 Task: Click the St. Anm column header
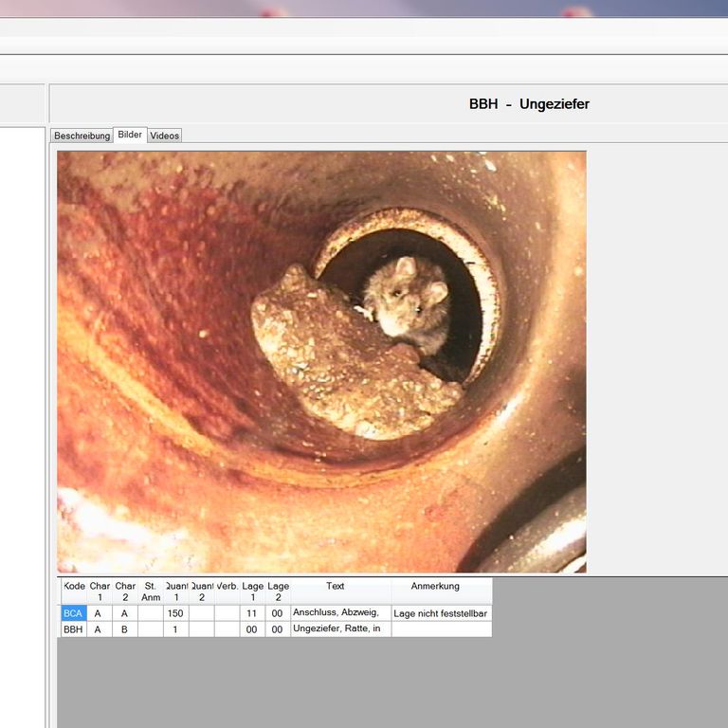point(151,591)
